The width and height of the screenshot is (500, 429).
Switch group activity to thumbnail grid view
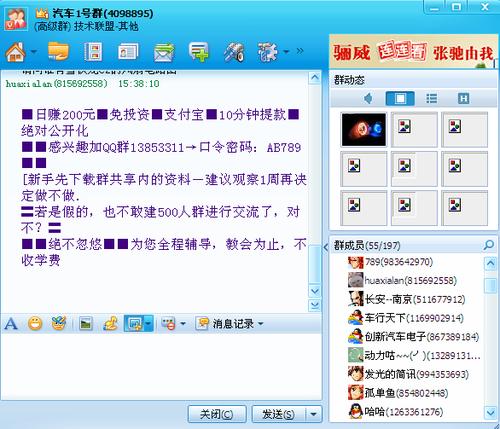point(400,98)
